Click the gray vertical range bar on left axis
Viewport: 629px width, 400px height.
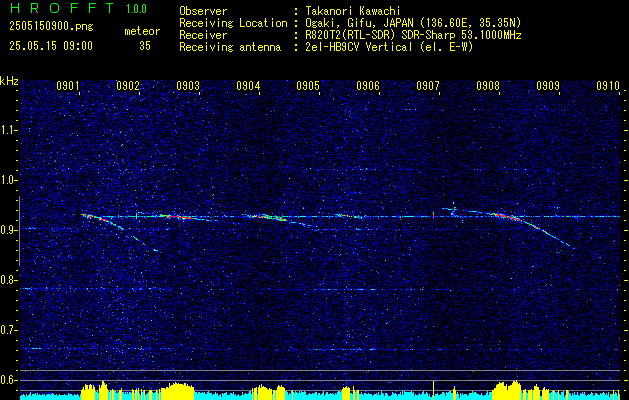coord(19,231)
